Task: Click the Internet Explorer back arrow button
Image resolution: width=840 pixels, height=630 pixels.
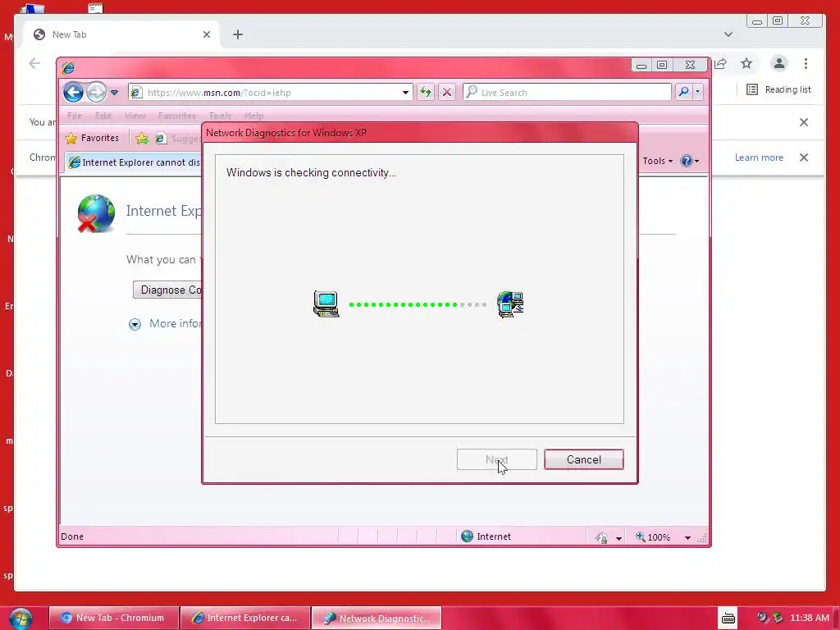Action: point(73,92)
